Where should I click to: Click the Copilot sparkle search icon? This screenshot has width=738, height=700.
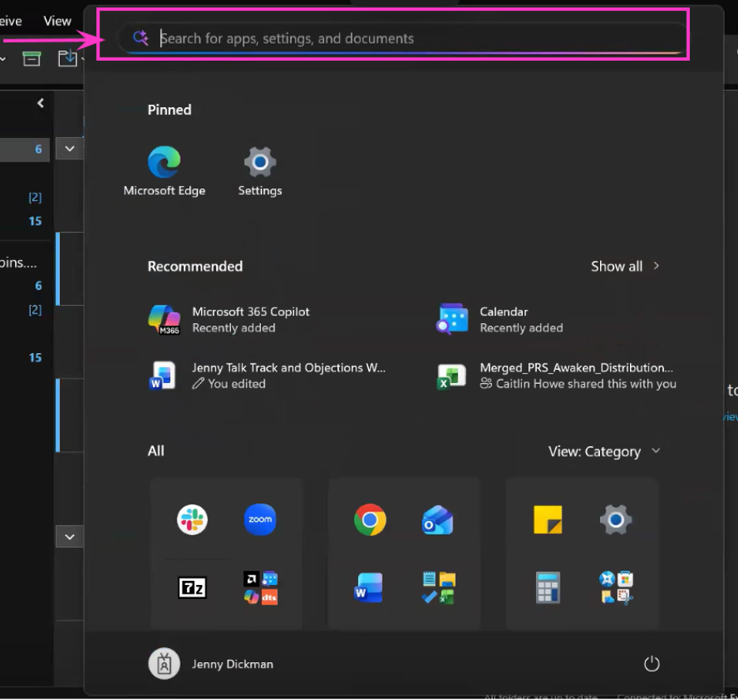140,37
